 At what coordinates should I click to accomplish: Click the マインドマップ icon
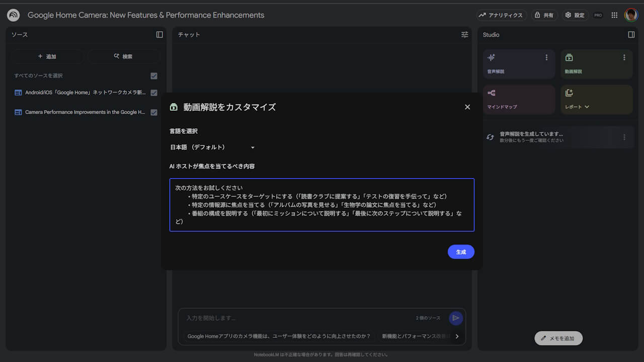(x=492, y=93)
